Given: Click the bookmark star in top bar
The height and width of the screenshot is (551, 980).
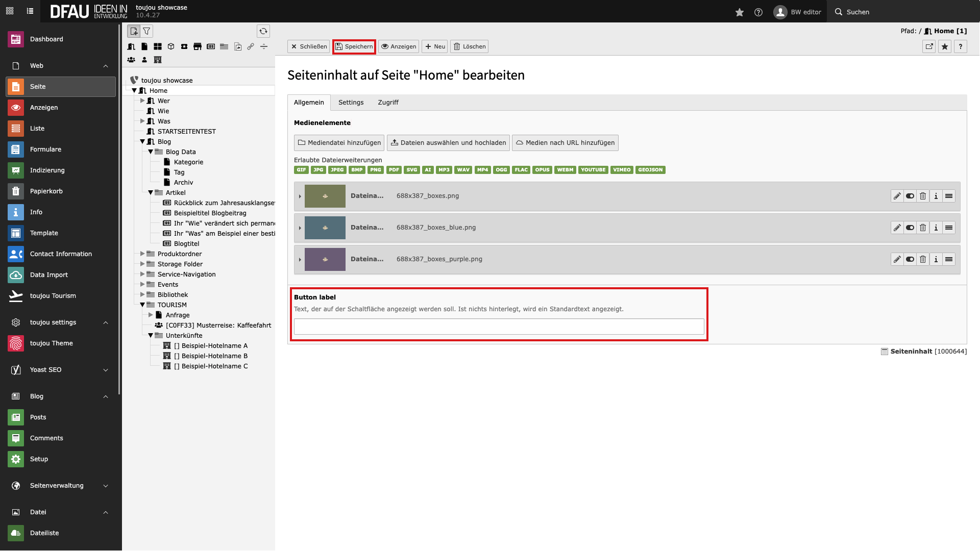Looking at the screenshot, I should (739, 12).
